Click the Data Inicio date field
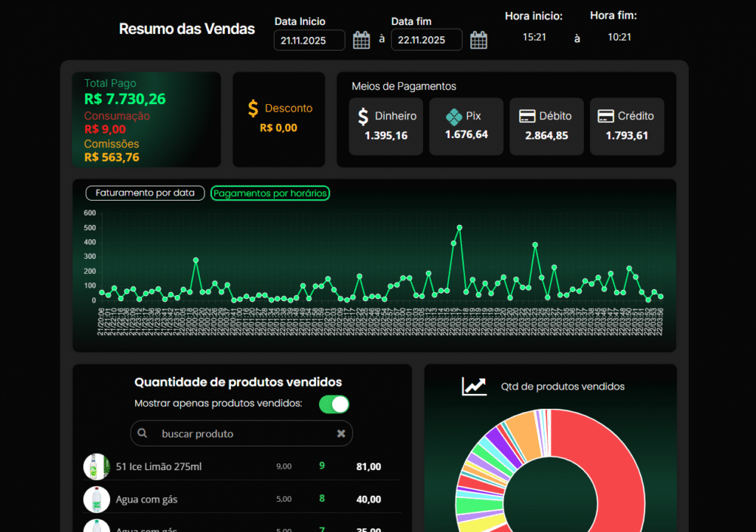The height and width of the screenshot is (532, 756). click(x=309, y=40)
